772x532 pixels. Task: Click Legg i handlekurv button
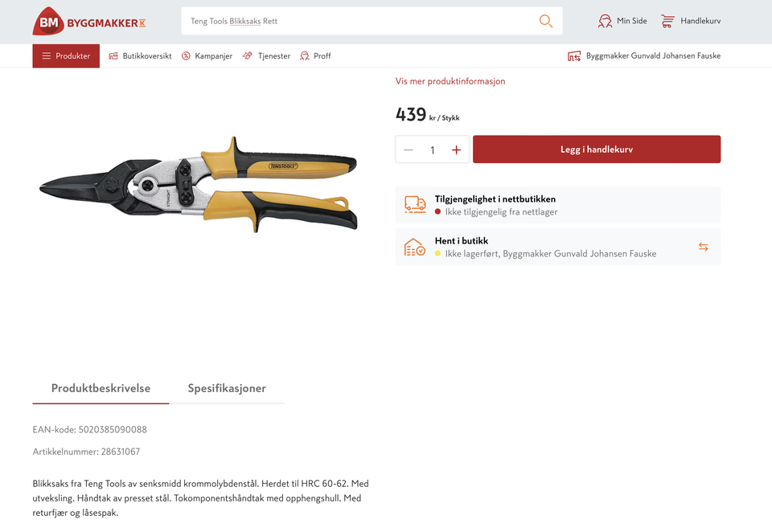pyautogui.click(x=597, y=149)
